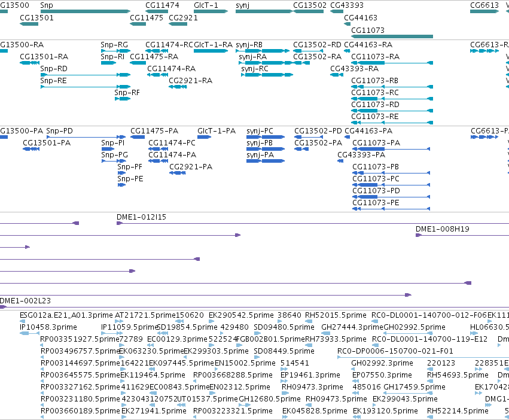Click the Snp-RF transcript label

click(127, 93)
